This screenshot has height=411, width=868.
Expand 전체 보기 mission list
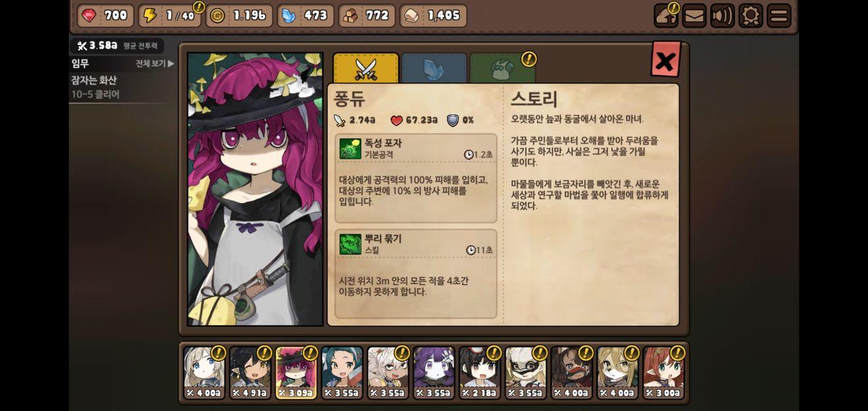tap(155, 64)
